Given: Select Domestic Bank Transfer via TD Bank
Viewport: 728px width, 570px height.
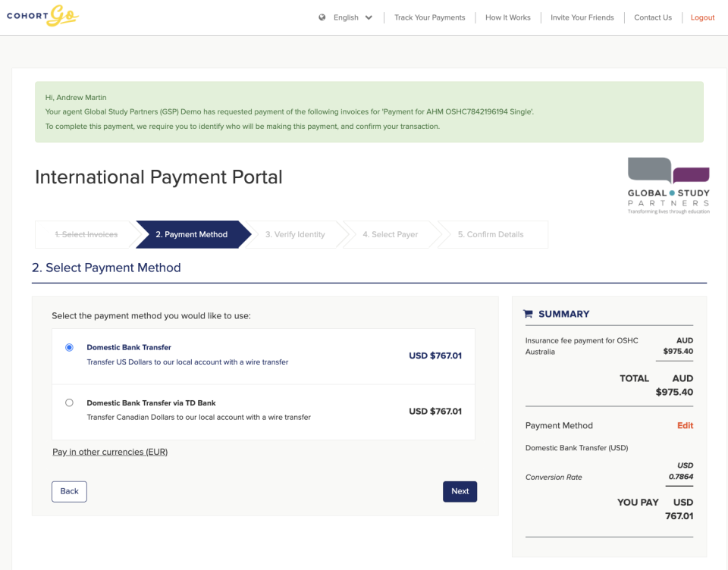Looking at the screenshot, I should coord(70,402).
